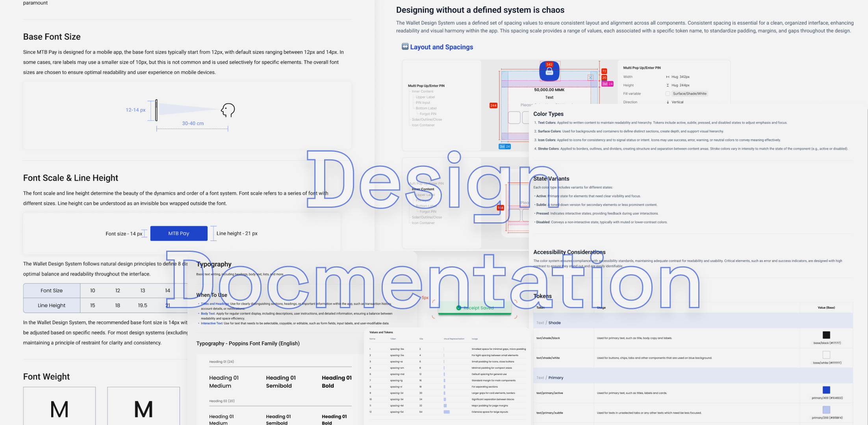Screen dimensions: 868x425
Task: Click the green check icon in Receipt Saved
Action: [x=459, y=308]
